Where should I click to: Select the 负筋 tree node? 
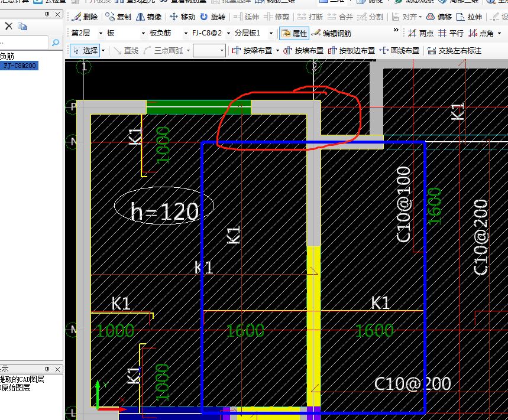7,56
